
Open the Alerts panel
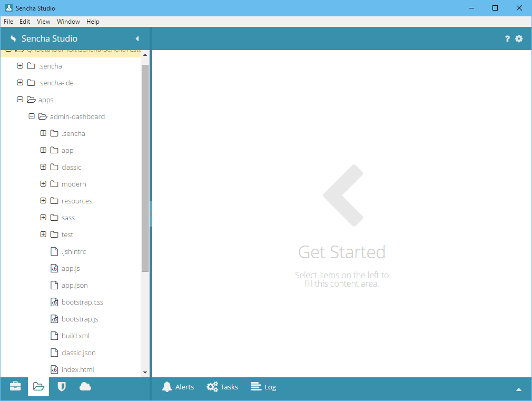click(178, 387)
